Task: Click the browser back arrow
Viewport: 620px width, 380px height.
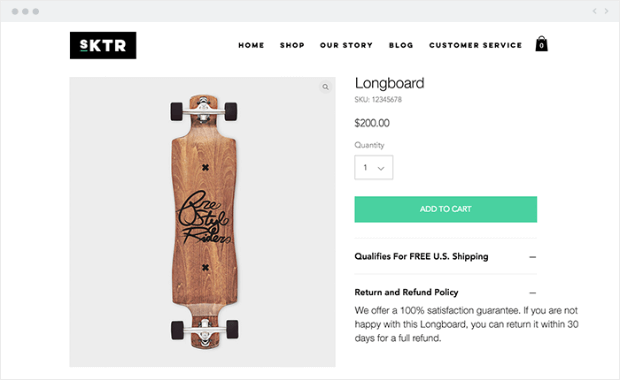Action: [594, 11]
